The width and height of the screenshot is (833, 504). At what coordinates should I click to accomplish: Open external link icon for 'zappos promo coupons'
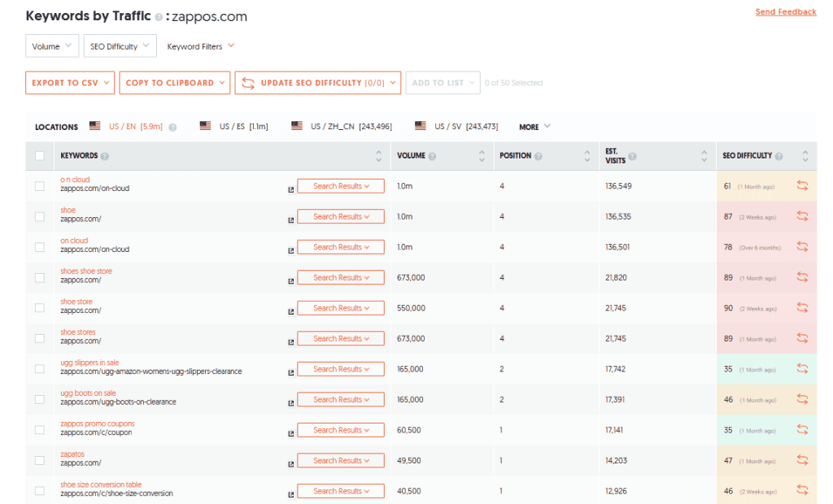(291, 433)
